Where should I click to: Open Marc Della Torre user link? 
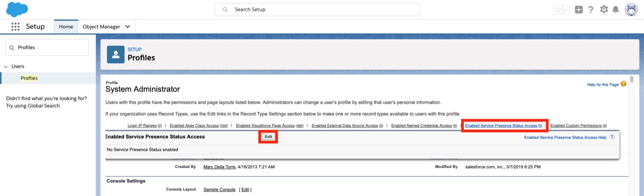(219, 167)
